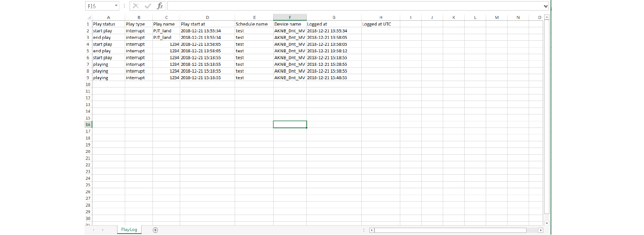This screenshot has height=235, width=644.
Task: Select column G header
Action: tap(334, 17)
